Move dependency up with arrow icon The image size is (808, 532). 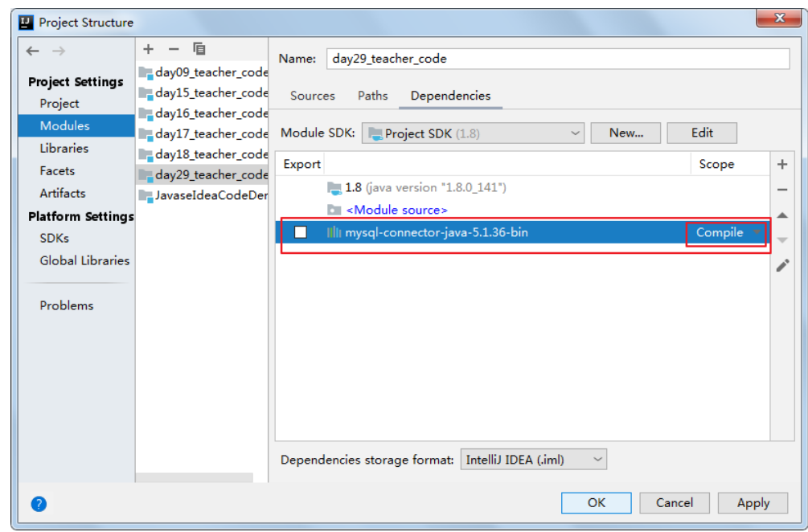pyautogui.click(x=782, y=215)
